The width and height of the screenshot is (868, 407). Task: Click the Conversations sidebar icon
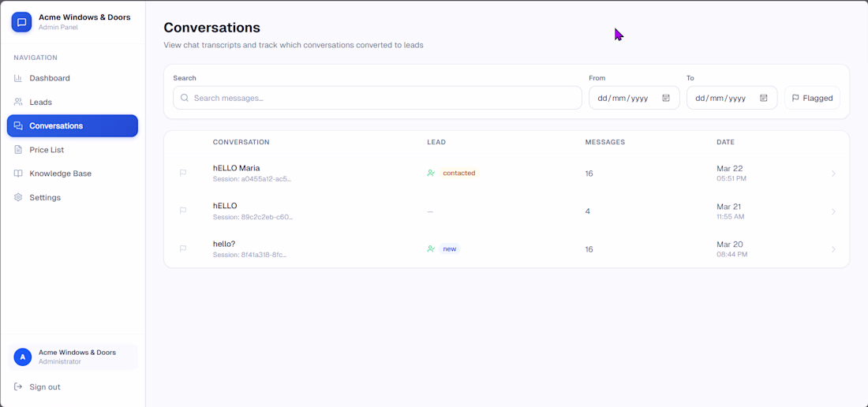(18, 125)
